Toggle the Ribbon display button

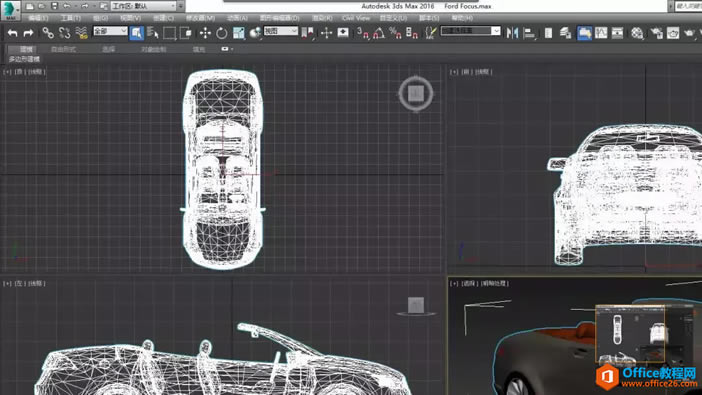[584, 33]
